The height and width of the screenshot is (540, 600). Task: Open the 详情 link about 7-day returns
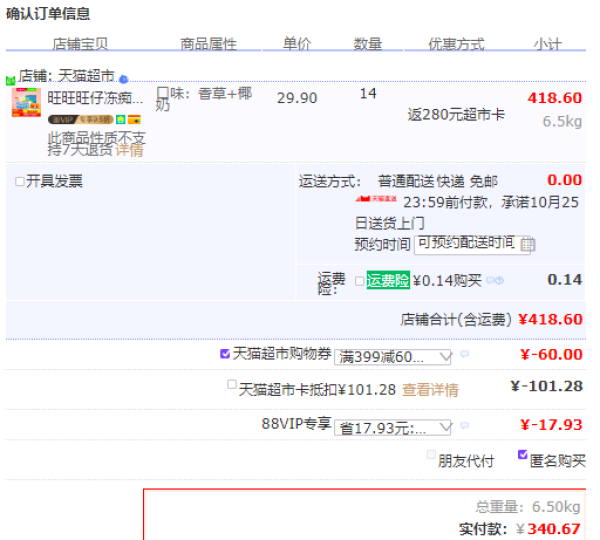pos(129,150)
